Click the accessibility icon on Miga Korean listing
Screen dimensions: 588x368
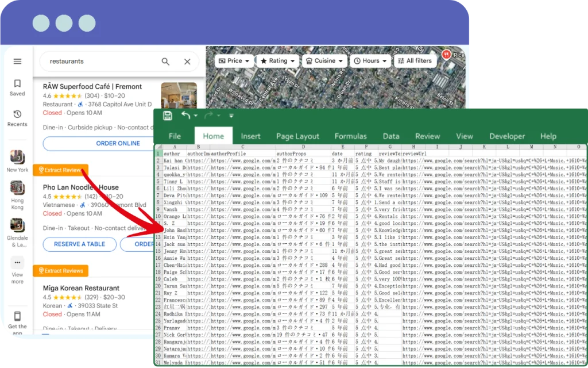(x=69, y=306)
